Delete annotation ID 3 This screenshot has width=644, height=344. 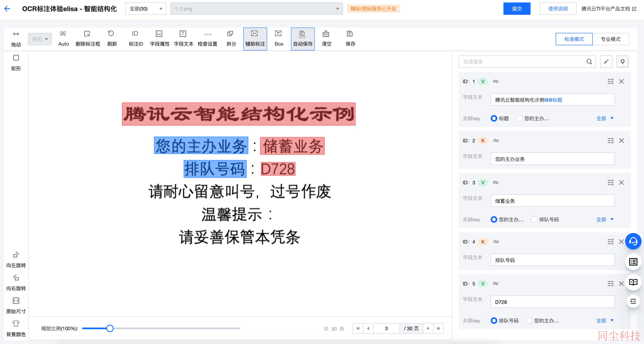tap(621, 182)
